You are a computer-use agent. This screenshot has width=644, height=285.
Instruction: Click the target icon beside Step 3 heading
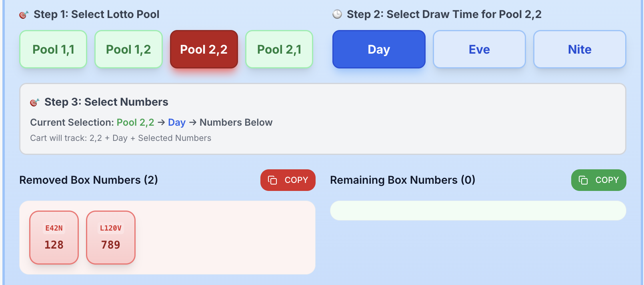coord(35,102)
